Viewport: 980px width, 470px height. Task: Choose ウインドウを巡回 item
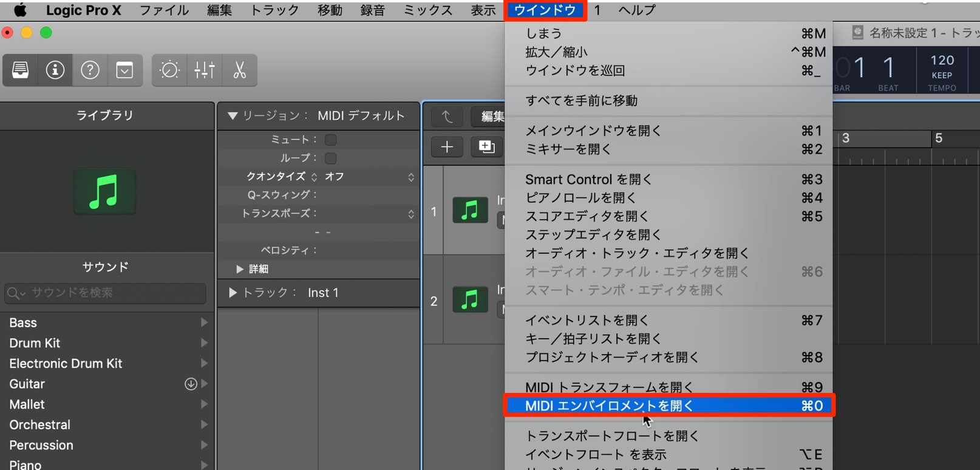(x=669, y=70)
